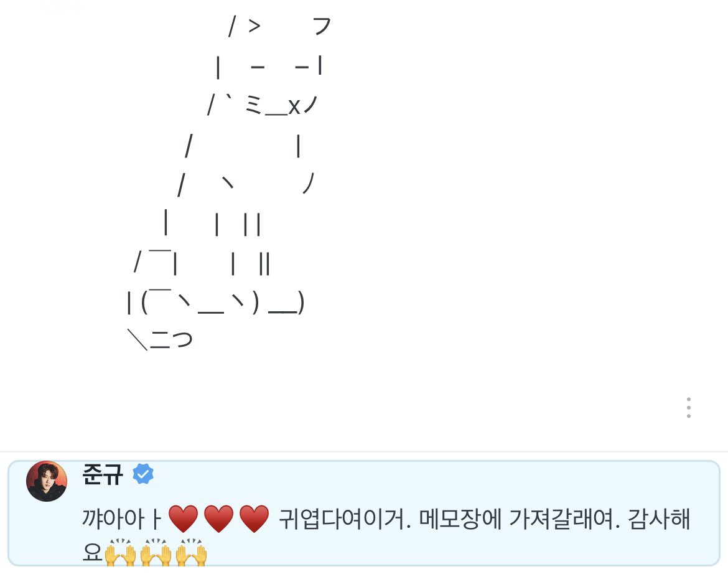Select the comment text starting with 꺄아아ㅏ
This screenshot has width=728, height=582.
[386, 535]
